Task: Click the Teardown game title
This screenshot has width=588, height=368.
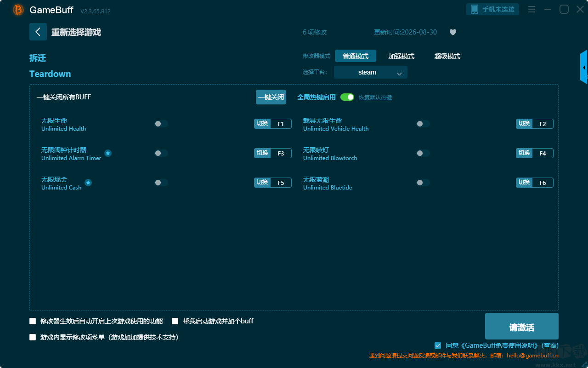Action: [50, 74]
